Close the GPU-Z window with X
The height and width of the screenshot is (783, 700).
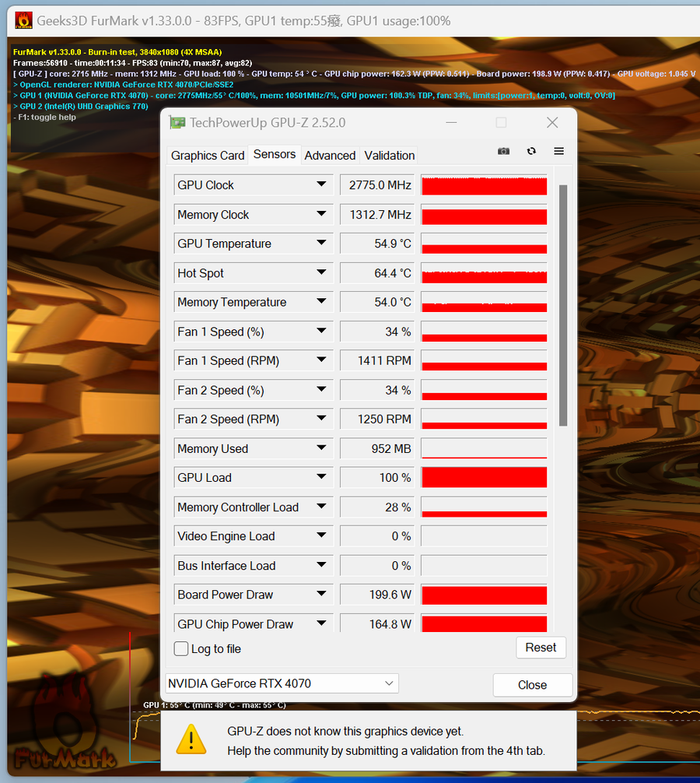552,122
